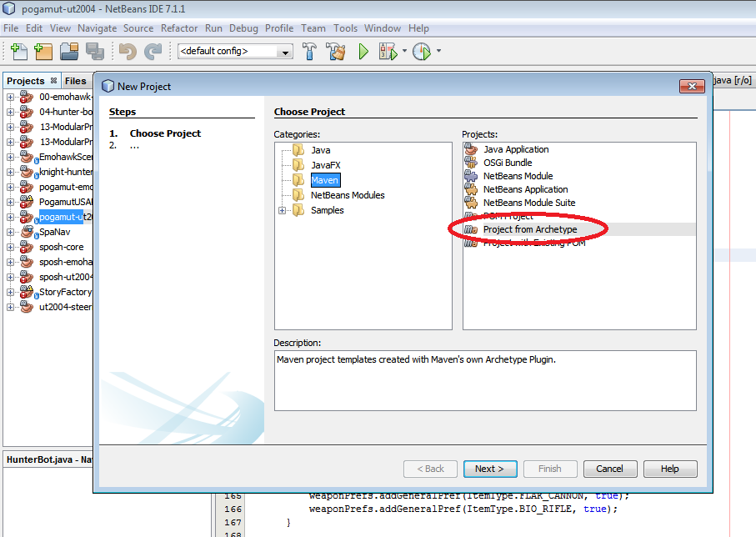This screenshot has height=537, width=756.
Task: Expand the SpaNav project node
Action: coord(10,232)
